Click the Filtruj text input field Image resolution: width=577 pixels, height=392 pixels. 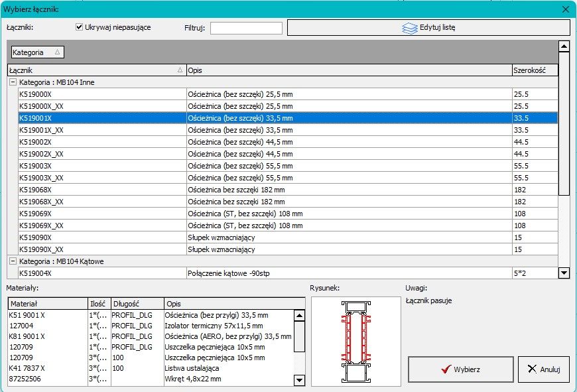click(246, 28)
